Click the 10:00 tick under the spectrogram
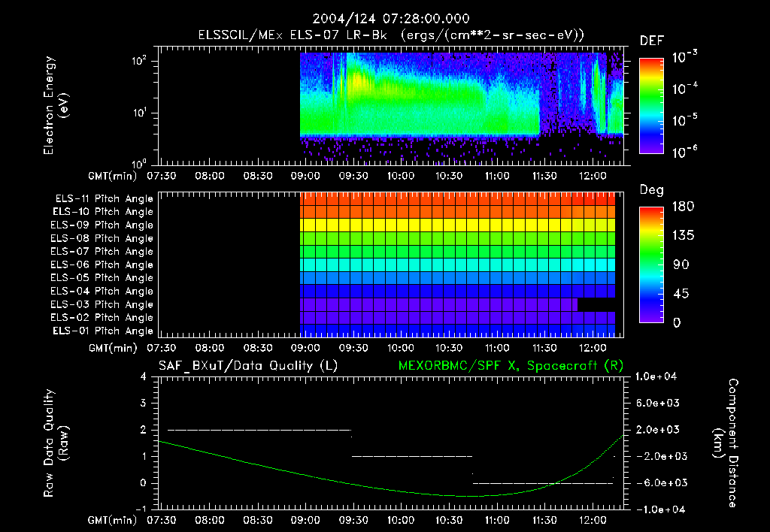Viewport: 770px width, 532px height. click(401, 177)
